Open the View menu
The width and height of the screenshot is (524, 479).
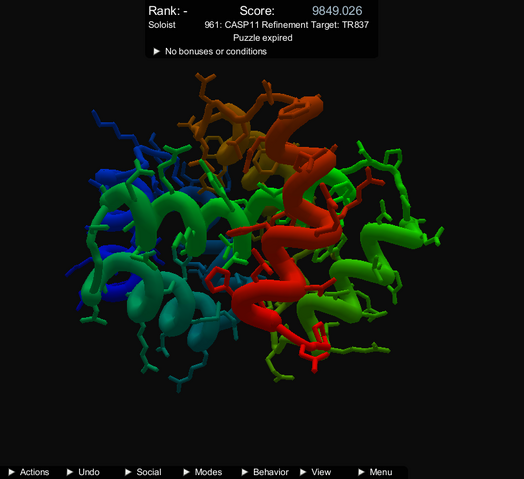[315, 472]
